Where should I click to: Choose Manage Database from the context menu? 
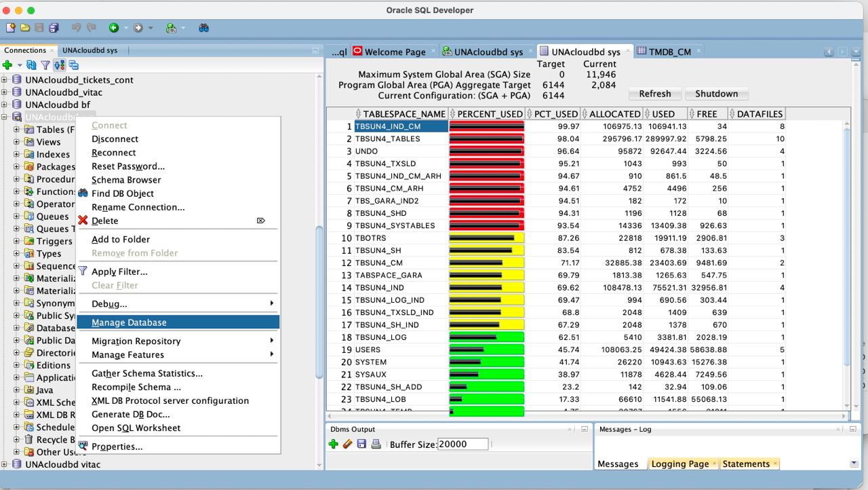click(x=178, y=322)
